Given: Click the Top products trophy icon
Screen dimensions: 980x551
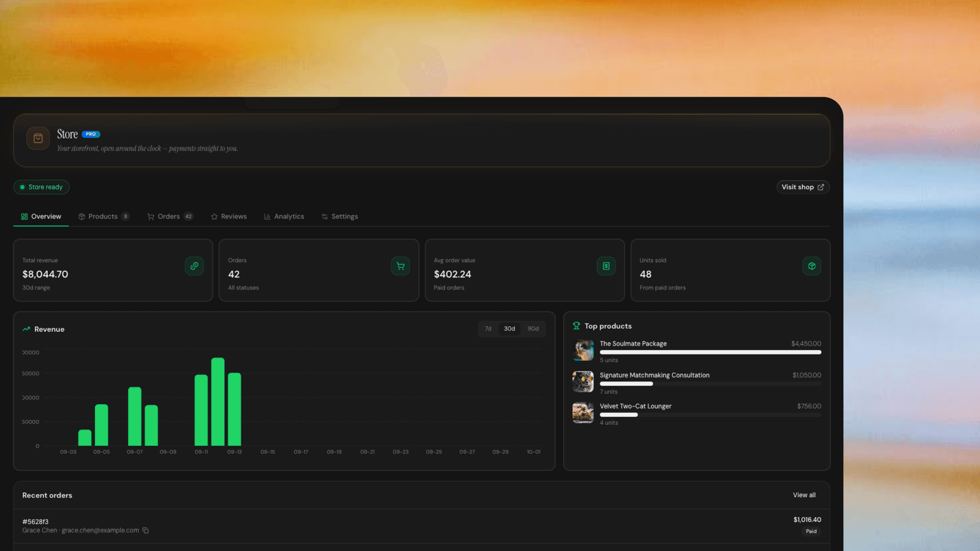Looking at the screenshot, I should (576, 326).
